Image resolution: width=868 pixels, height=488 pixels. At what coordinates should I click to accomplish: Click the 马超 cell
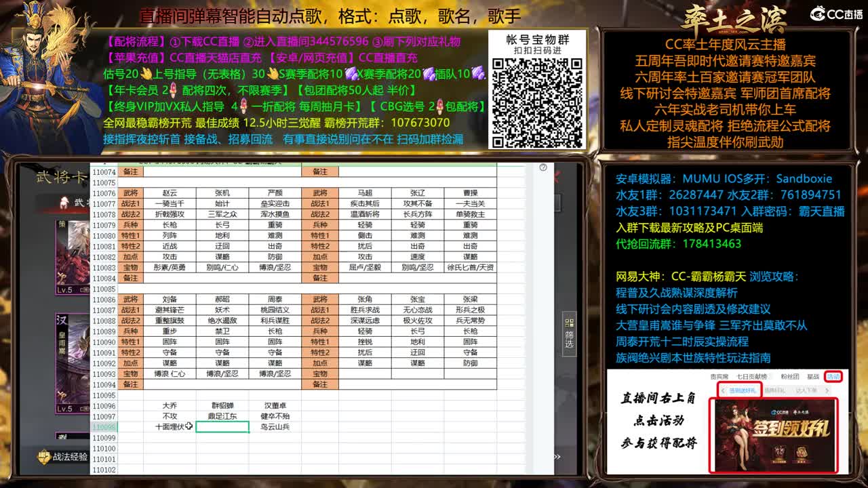365,193
